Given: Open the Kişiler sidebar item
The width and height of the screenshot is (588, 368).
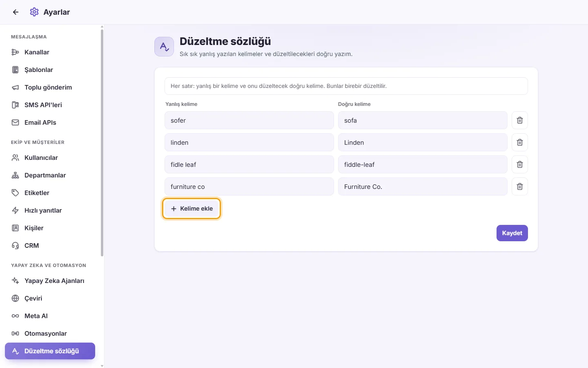Looking at the screenshot, I should coord(50,228).
